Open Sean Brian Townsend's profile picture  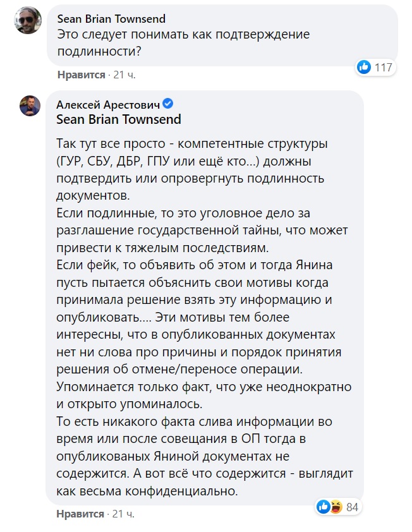tap(29, 22)
